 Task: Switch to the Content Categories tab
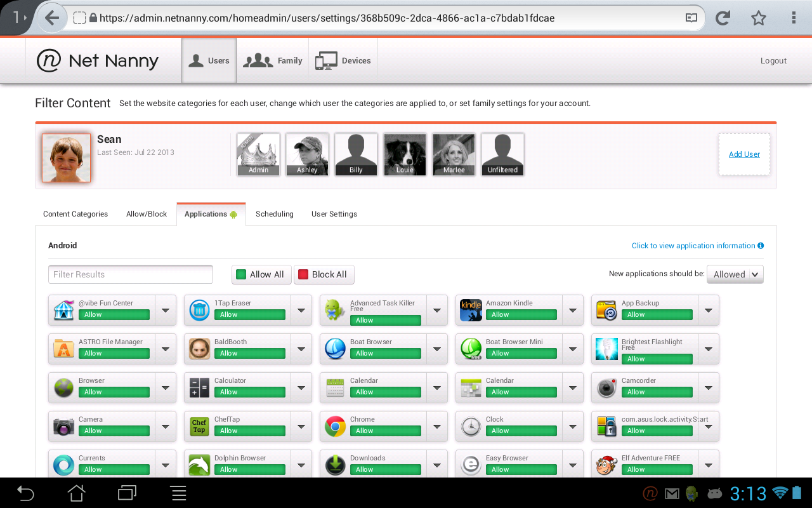pyautogui.click(x=75, y=214)
